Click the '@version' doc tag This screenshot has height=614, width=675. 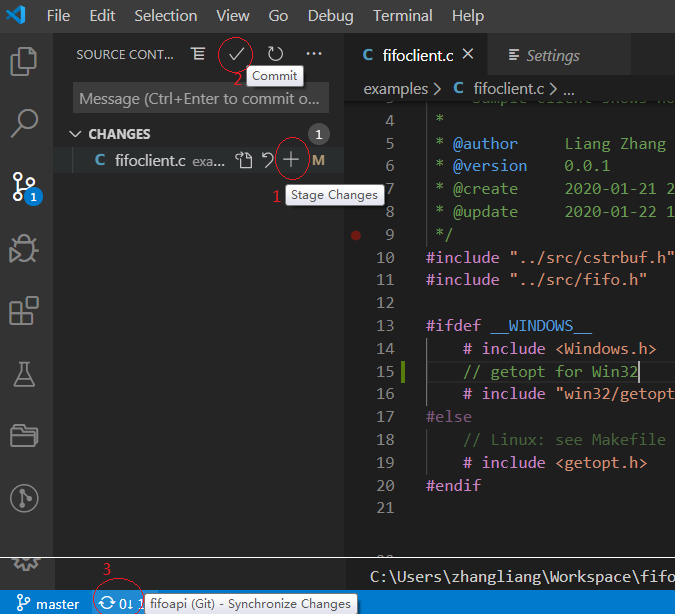point(490,166)
